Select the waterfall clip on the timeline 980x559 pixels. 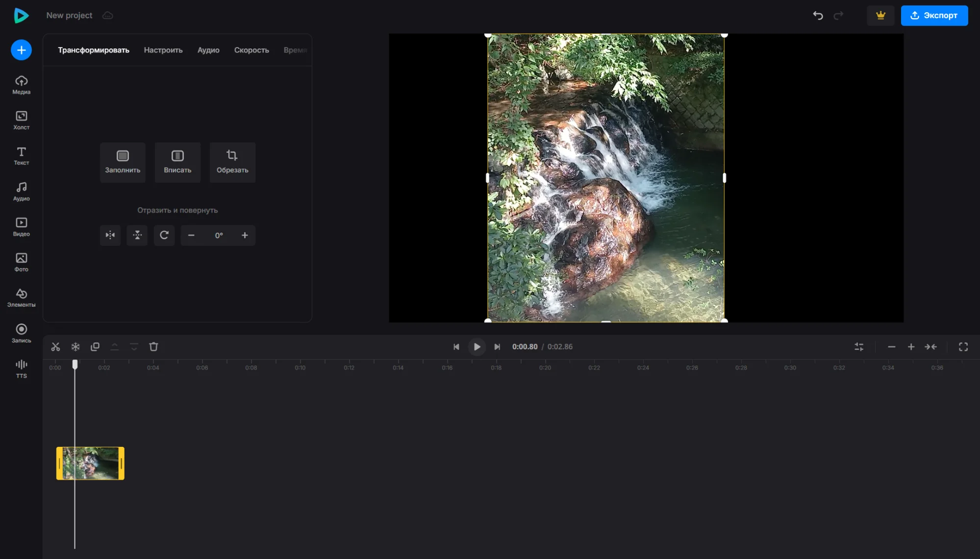click(90, 463)
